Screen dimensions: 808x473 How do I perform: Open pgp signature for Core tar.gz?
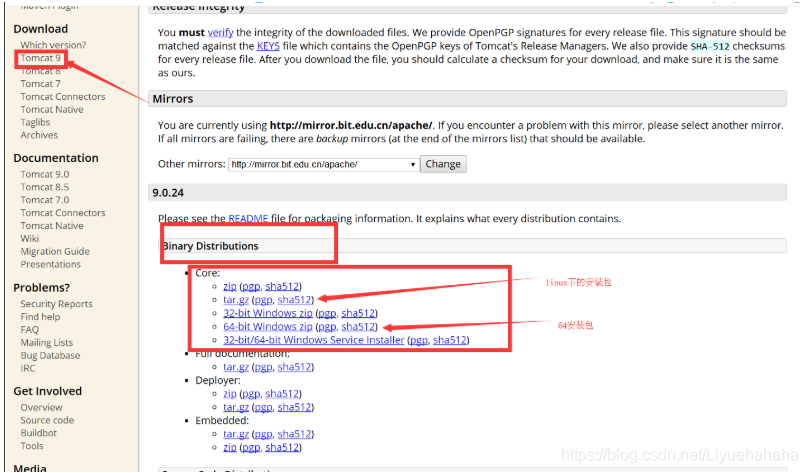[x=263, y=299]
